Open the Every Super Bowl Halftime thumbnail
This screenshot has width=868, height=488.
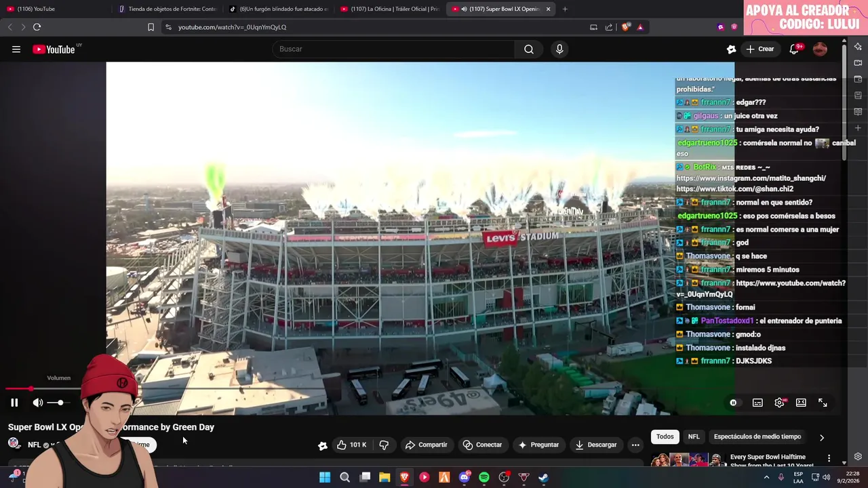[688, 460]
